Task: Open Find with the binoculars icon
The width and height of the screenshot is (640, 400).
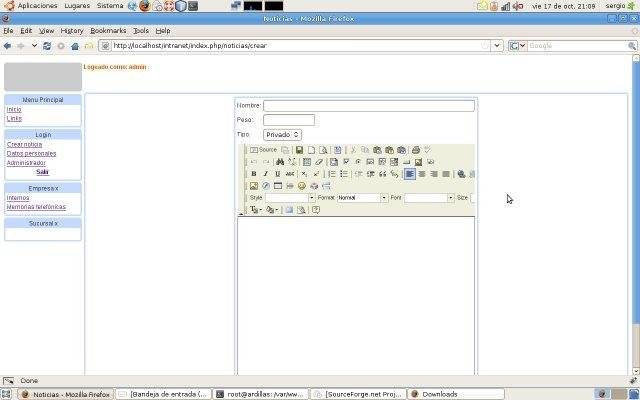Action: tap(280, 162)
